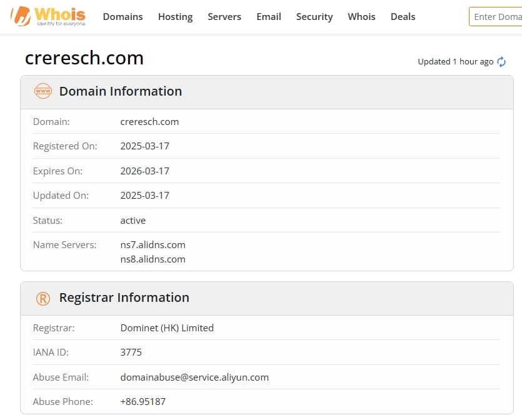Click the 'Domain:' label
522x420 pixels.
(51, 122)
